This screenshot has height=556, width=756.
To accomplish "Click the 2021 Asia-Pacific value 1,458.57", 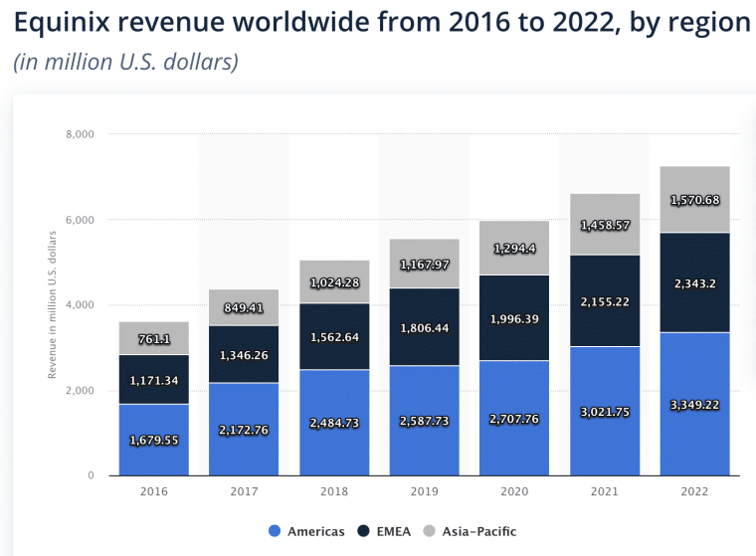I will (x=605, y=225).
